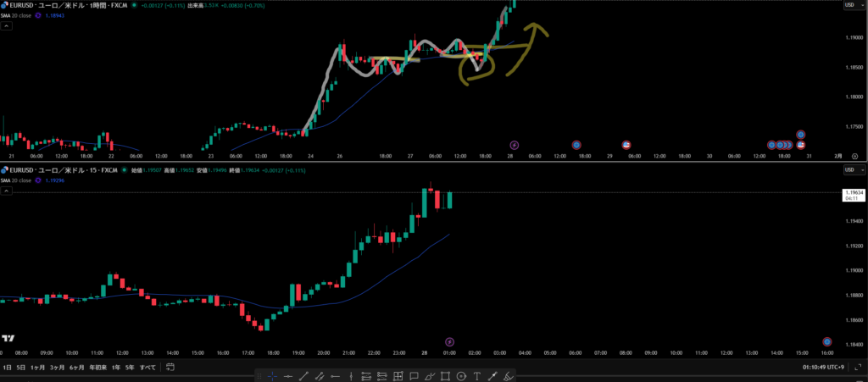Select the すべて time range

(x=147, y=368)
